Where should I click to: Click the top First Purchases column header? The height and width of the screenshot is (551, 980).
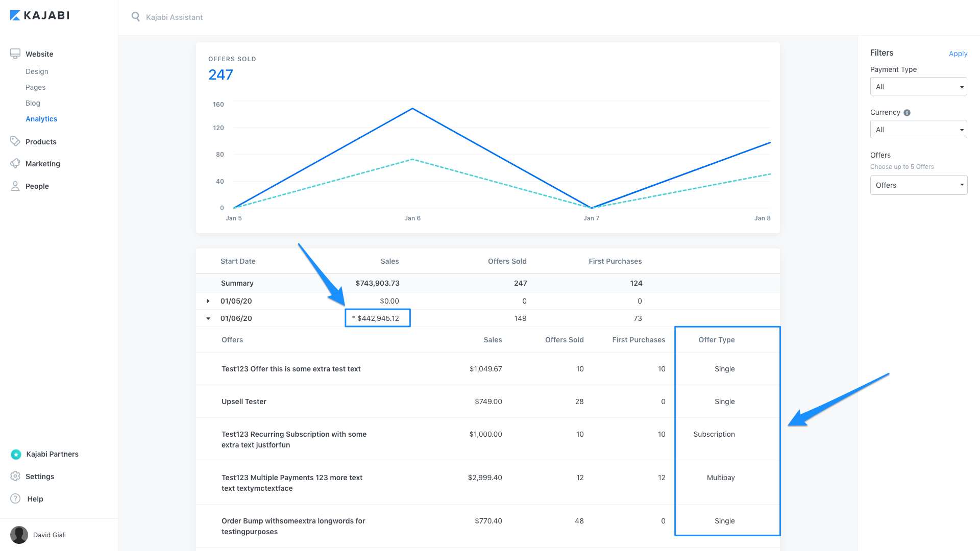[x=615, y=261]
